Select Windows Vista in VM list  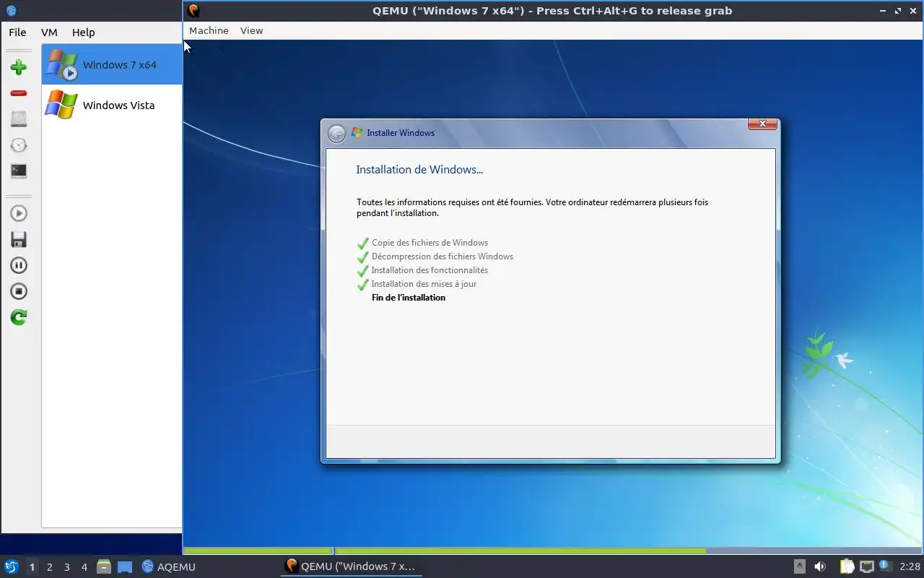pyautogui.click(x=112, y=105)
